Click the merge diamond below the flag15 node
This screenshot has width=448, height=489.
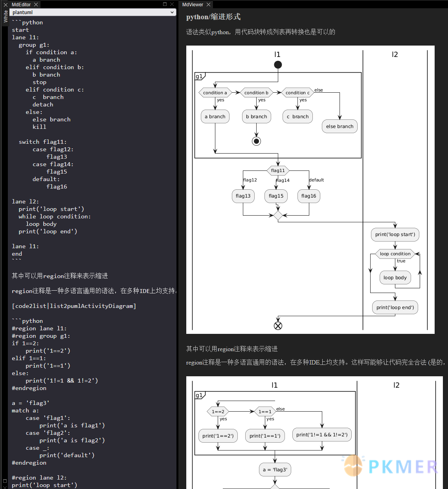[278, 216]
